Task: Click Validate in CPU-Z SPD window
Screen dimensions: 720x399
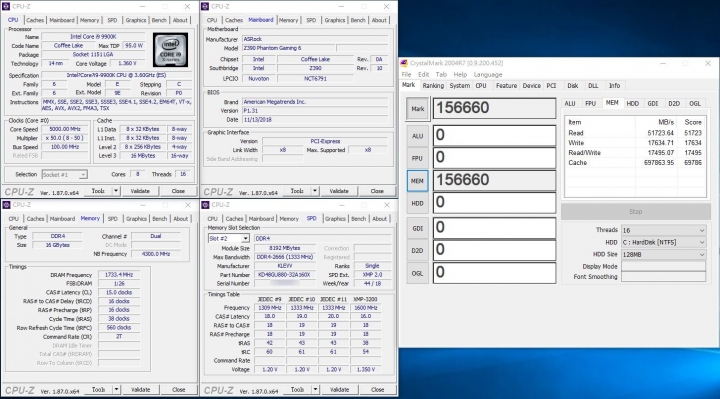Action: pos(339,390)
